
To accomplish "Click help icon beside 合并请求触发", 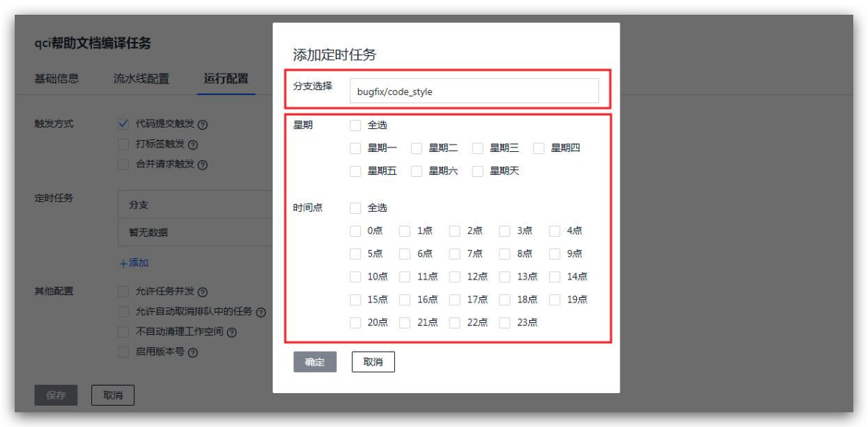I will point(203,164).
